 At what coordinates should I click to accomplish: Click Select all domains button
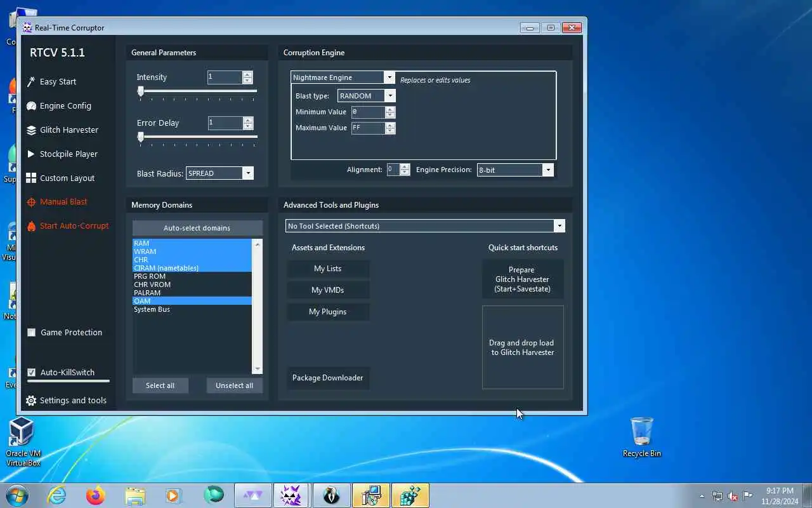pyautogui.click(x=160, y=385)
